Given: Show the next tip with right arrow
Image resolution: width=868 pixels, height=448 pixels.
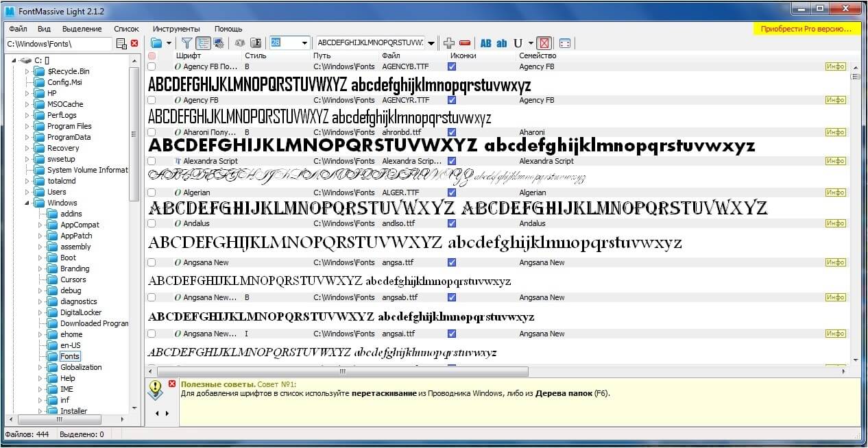Looking at the screenshot, I should point(167,414).
